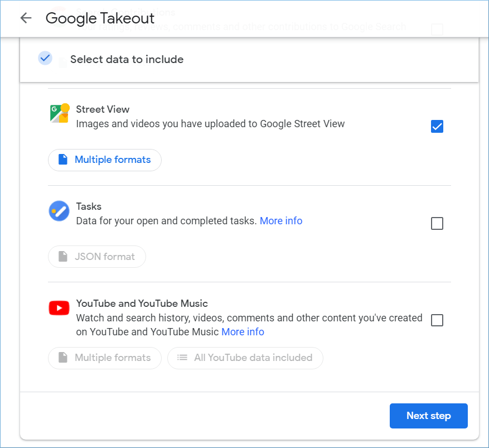Click the blue checkmark step icon
This screenshot has height=448, width=489.
pyautogui.click(x=45, y=58)
